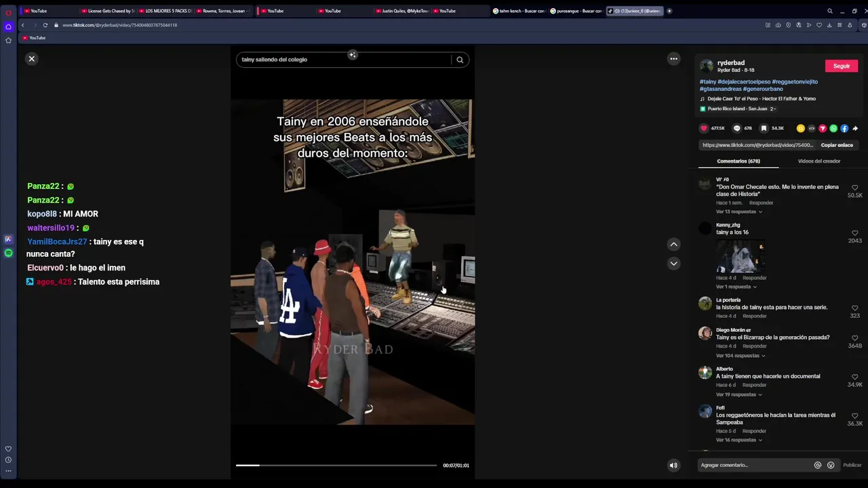
Task: Click Copiar enlace button
Action: tap(837, 145)
